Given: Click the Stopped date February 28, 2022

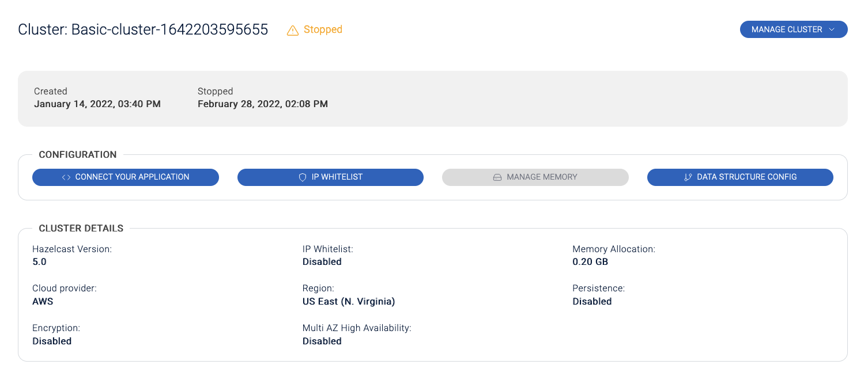Looking at the screenshot, I should (262, 104).
